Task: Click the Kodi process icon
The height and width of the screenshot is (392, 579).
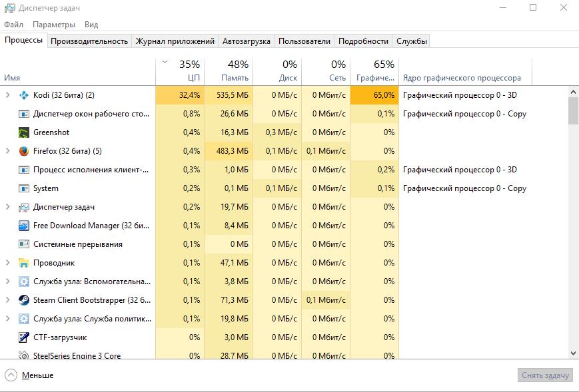Action: (24, 95)
